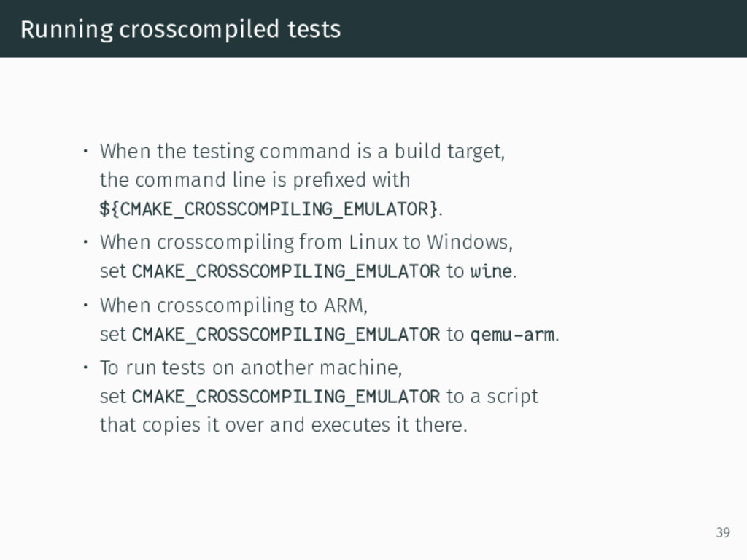Click the first bullet point marker
747x560 pixels.
coord(85,152)
